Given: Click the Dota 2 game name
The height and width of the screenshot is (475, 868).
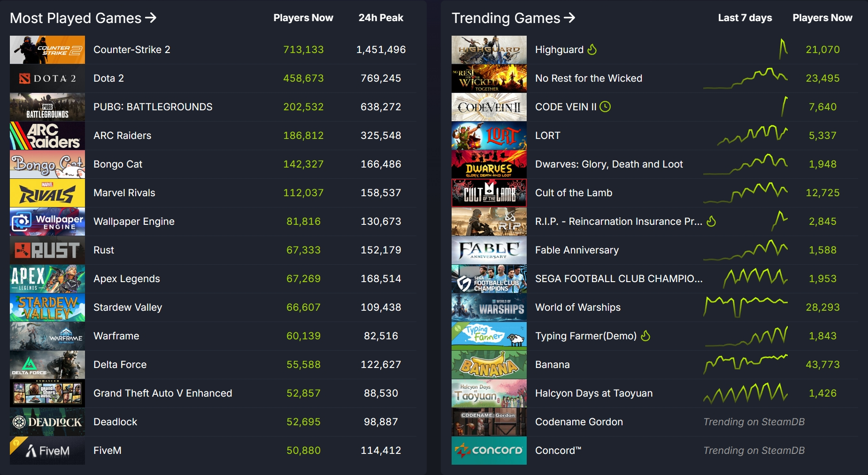Looking at the screenshot, I should point(108,78).
